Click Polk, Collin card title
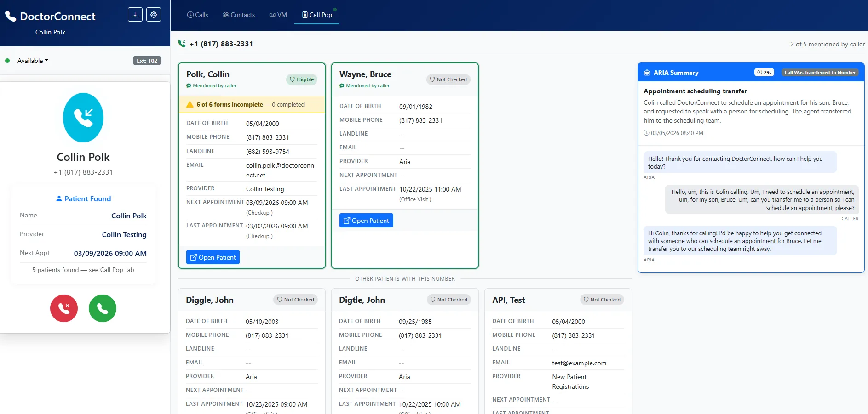The image size is (868, 414). point(208,74)
